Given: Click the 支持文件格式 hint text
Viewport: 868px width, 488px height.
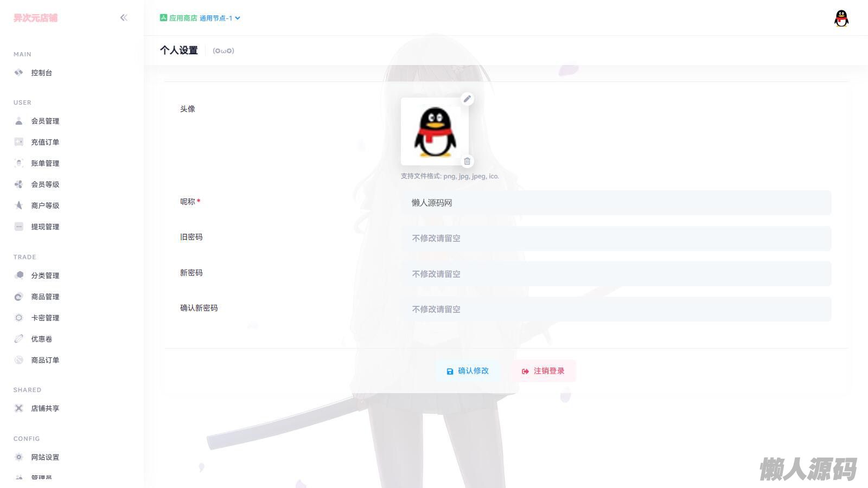Looking at the screenshot, I should 450,176.
